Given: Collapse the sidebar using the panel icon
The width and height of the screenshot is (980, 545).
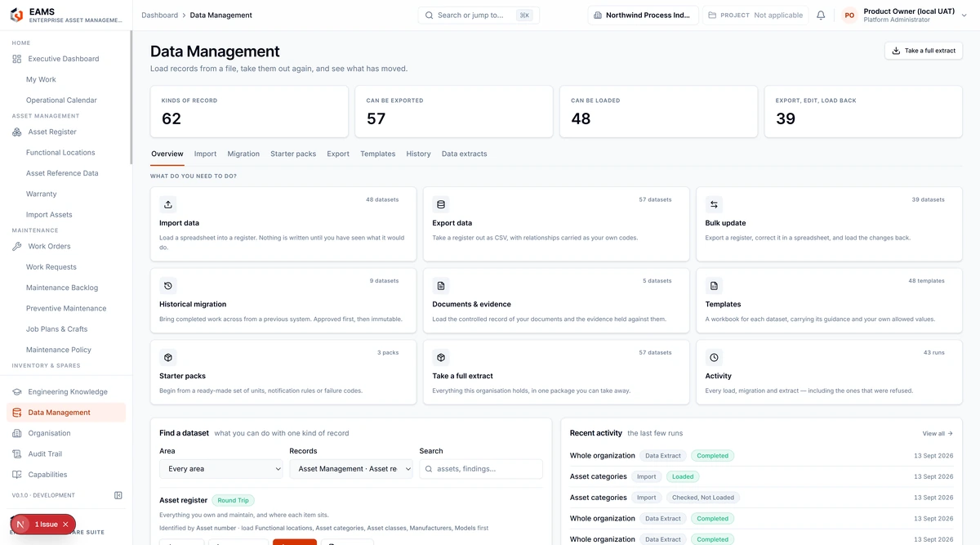Looking at the screenshot, I should 118,495.
